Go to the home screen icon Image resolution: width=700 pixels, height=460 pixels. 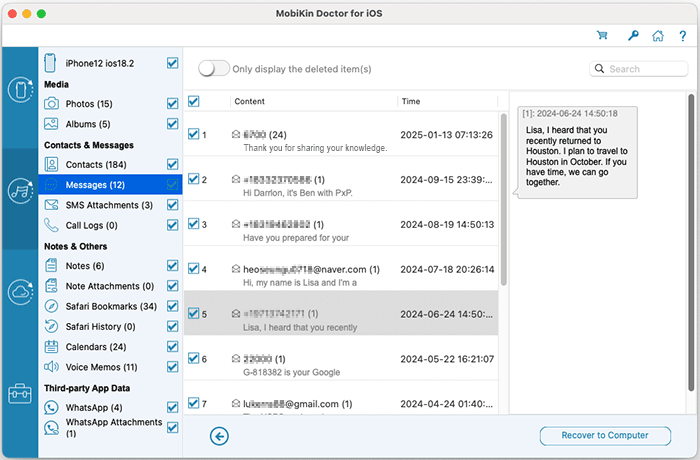[x=658, y=36]
